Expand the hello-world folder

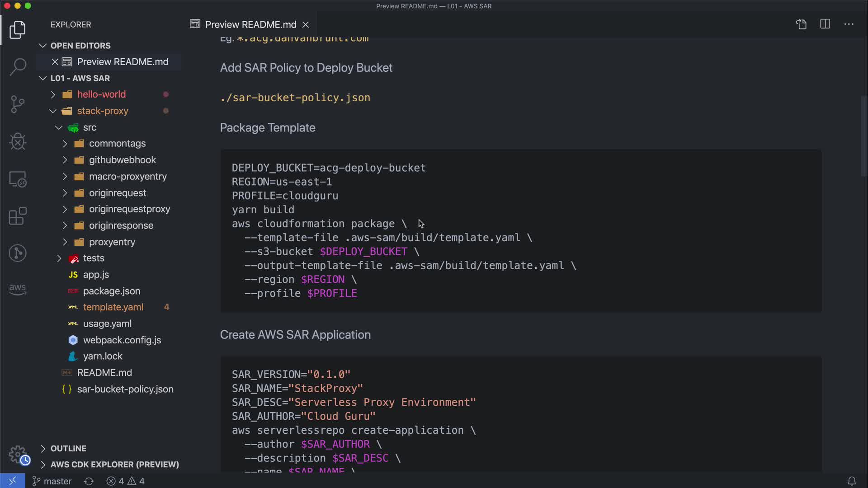point(53,94)
